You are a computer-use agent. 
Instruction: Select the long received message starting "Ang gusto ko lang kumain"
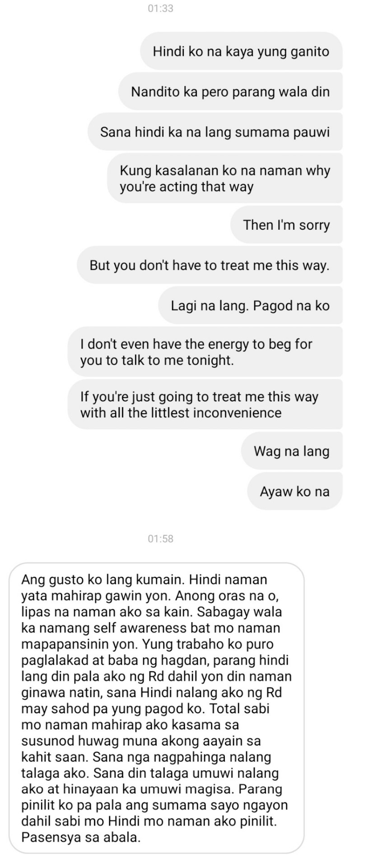157,708
